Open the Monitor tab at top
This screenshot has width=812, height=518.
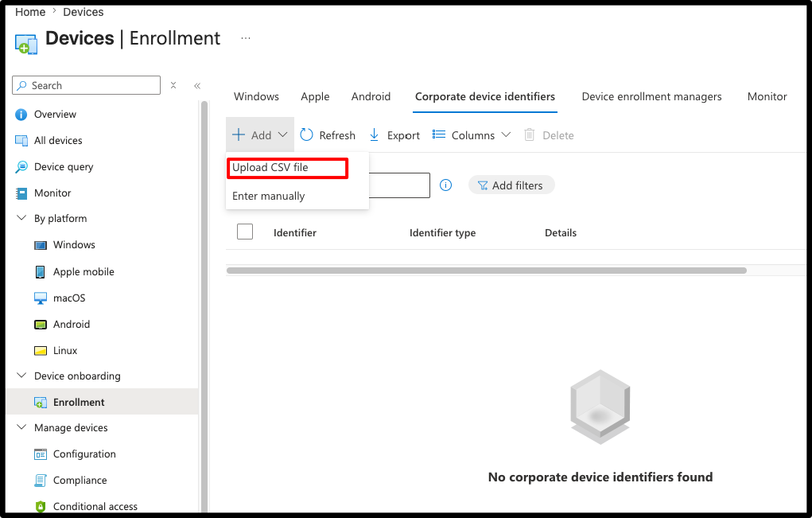click(x=767, y=97)
